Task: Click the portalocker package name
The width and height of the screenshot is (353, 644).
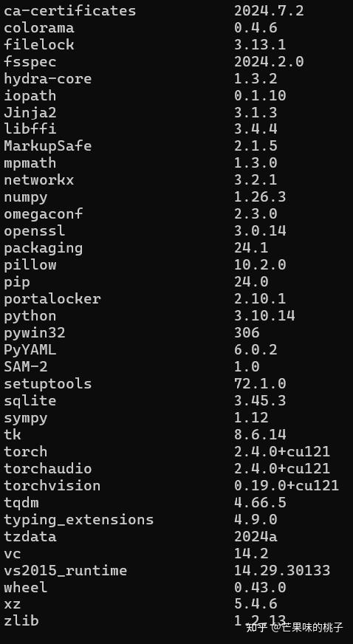Action: (52, 298)
